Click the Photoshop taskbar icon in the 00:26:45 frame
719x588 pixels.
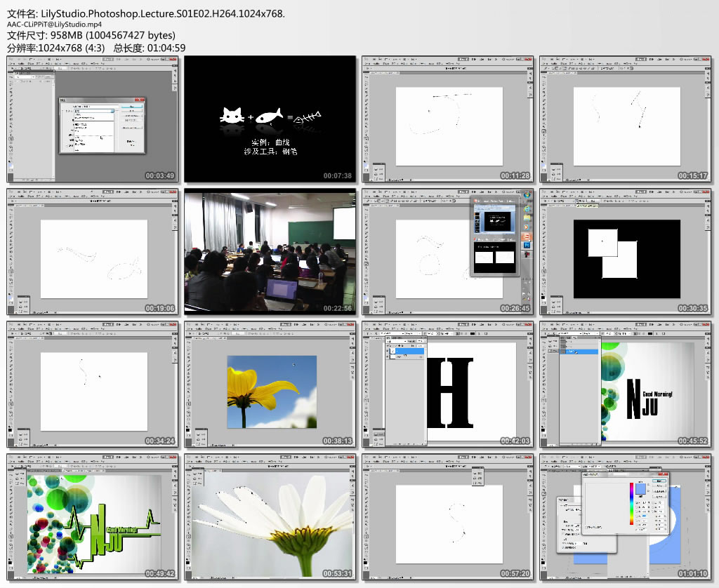527,245
